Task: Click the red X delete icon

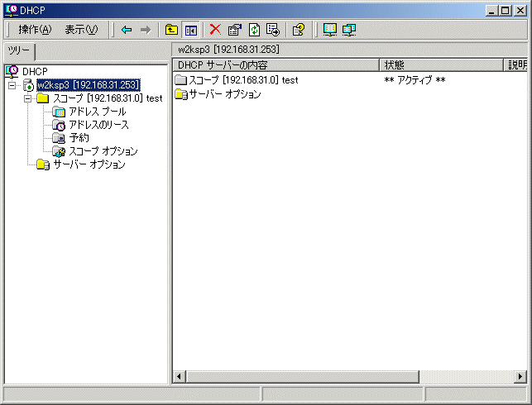Action: pyautogui.click(x=215, y=30)
